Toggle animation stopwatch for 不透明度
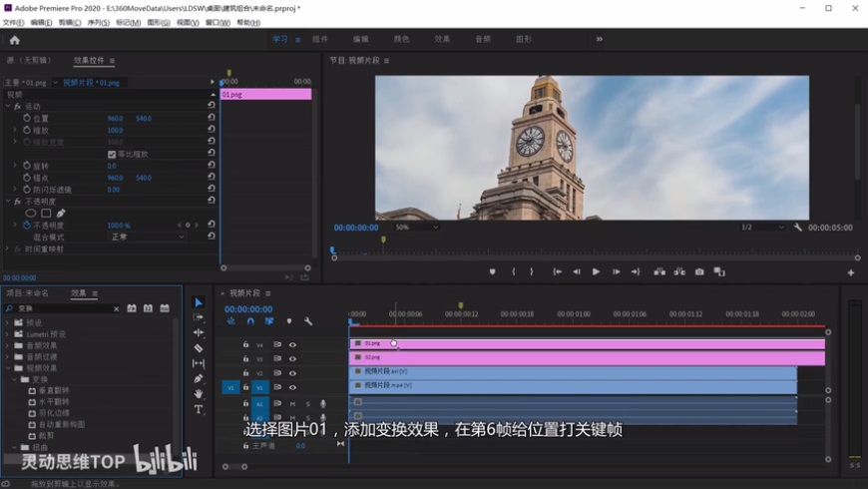 click(x=27, y=226)
